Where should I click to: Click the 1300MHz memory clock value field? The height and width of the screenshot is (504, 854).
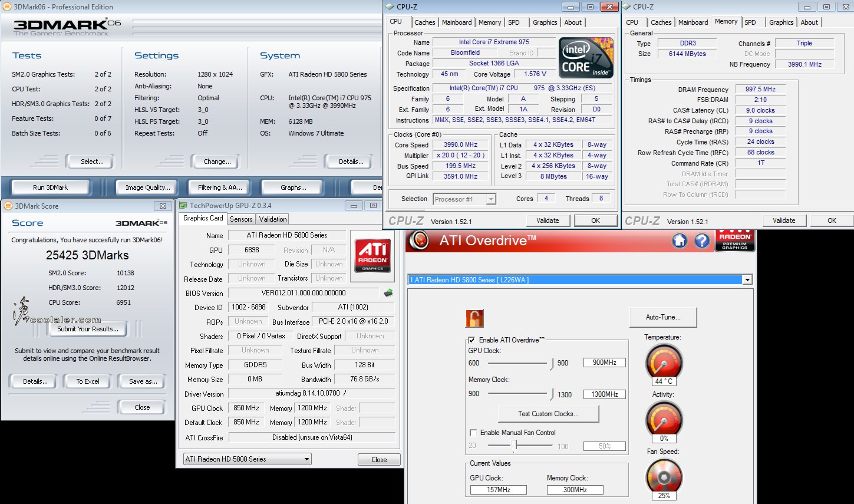tap(605, 394)
